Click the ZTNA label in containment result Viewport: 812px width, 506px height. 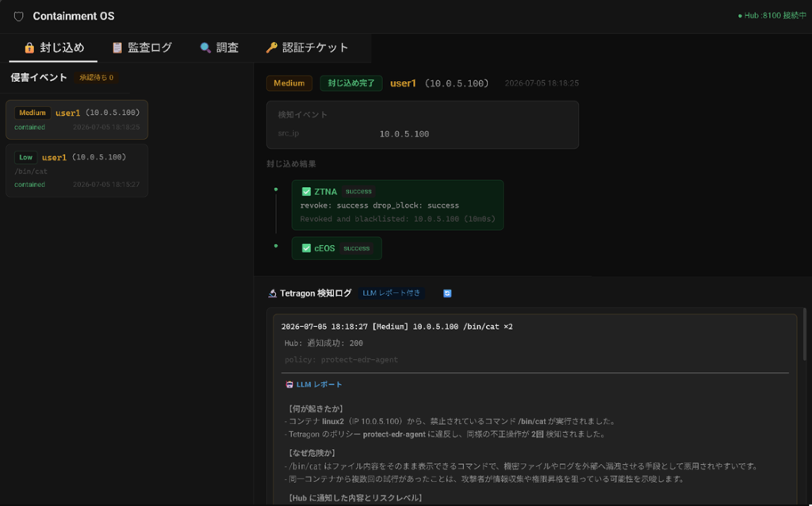[x=325, y=192]
